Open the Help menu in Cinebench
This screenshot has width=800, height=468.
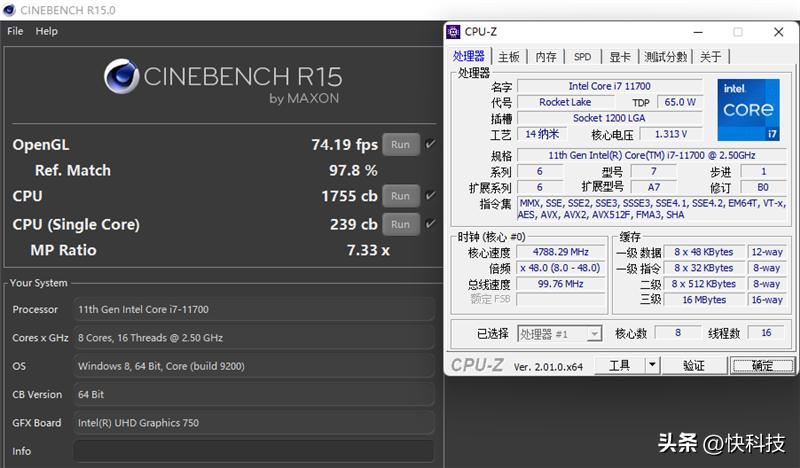(46, 31)
